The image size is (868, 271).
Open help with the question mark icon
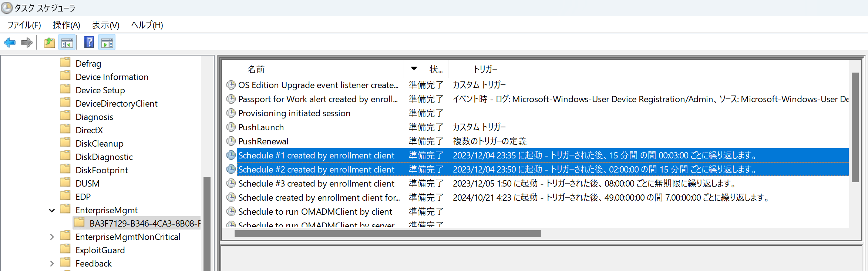click(x=89, y=43)
